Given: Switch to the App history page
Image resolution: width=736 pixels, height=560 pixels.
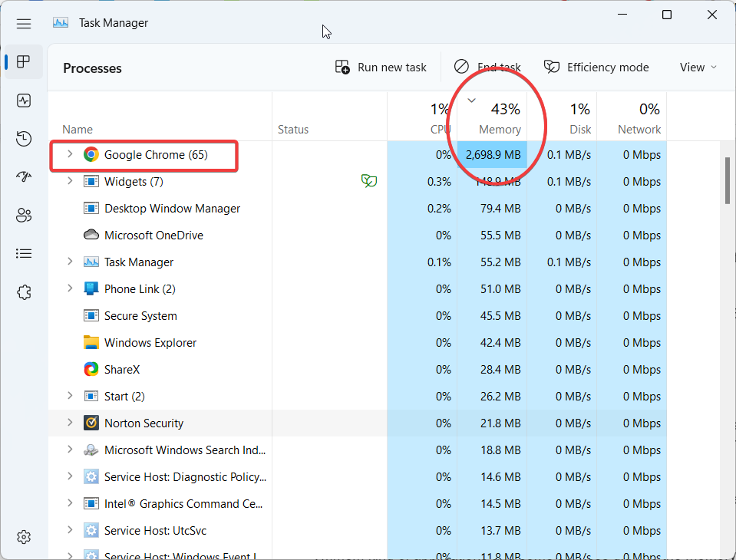Looking at the screenshot, I should pos(24,139).
